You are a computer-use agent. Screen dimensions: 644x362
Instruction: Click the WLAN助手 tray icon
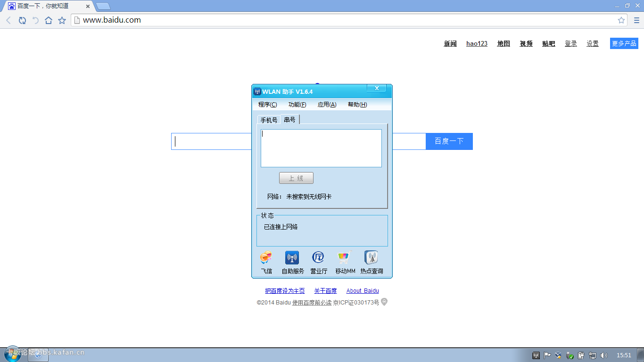(536, 355)
